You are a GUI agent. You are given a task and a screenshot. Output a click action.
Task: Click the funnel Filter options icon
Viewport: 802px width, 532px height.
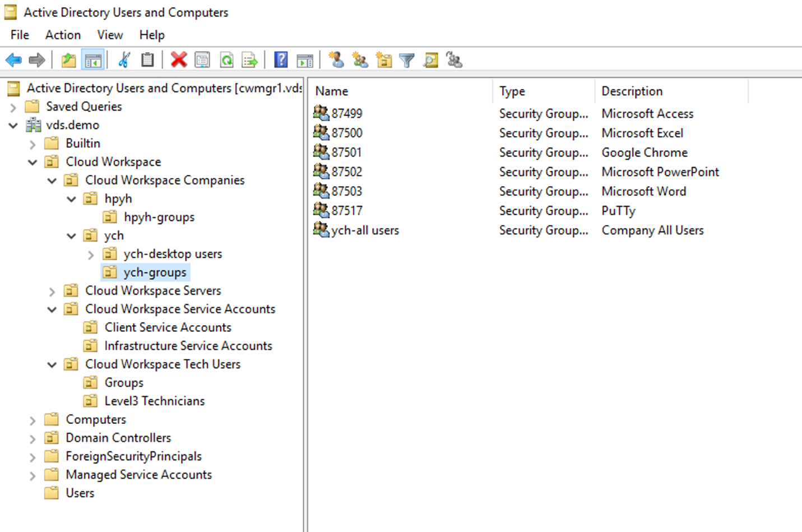[x=407, y=60]
